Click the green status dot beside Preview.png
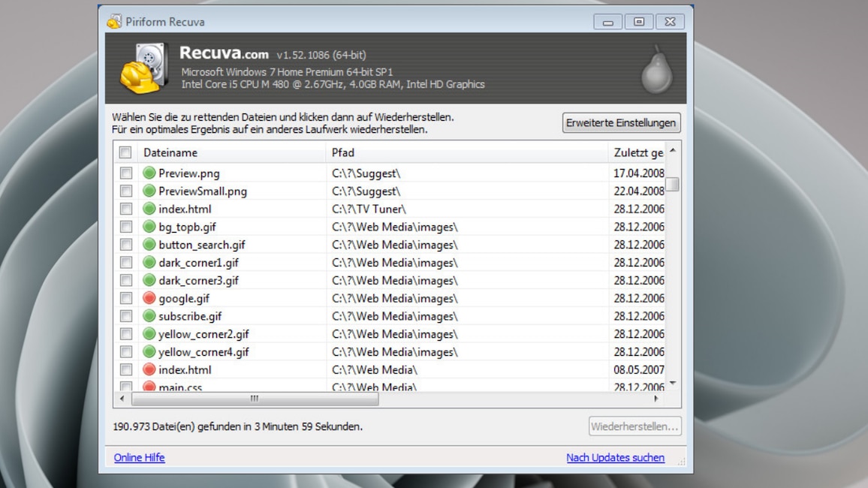This screenshot has width=868, height=488. tap(149, 173)
